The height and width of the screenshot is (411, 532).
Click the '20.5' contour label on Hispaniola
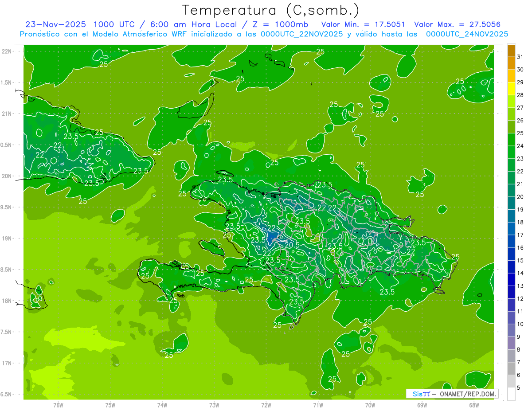click(292, 245)
